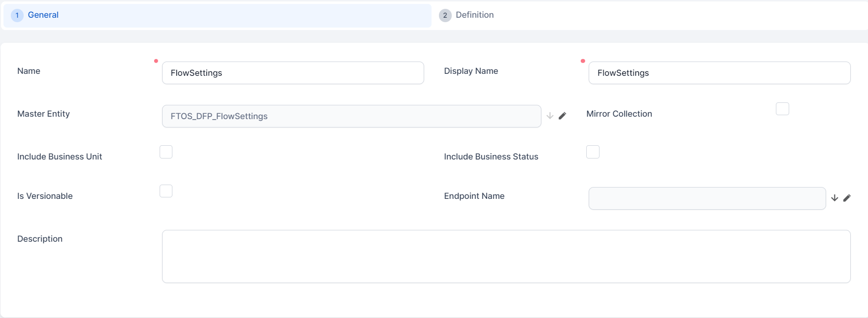Tick the Include Business Status checkbox
The width and height of the screenshot is (868, 318).
point(593,152)
